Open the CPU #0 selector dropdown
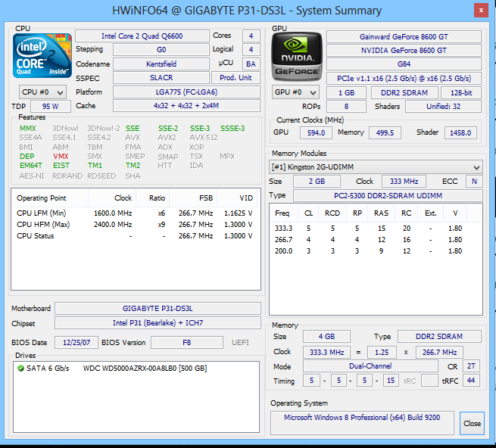This screenshot has height=448, width=496. (x=42, y=92)
